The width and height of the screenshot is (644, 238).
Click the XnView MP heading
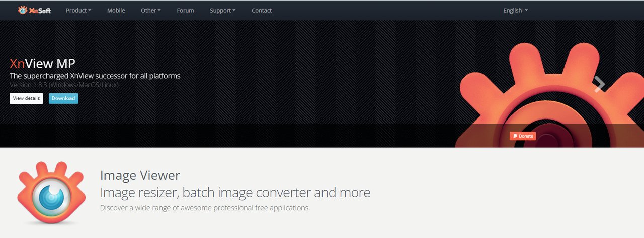[x=42, y=64]
